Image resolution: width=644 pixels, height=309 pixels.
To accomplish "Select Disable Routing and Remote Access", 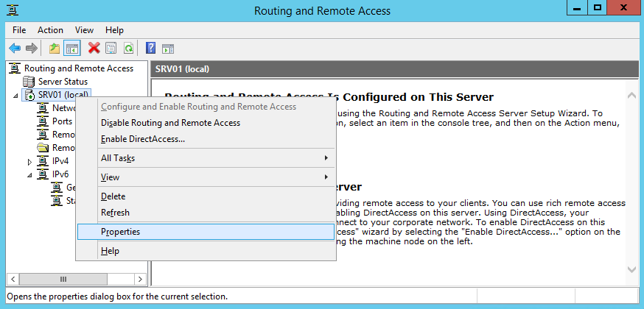I will (170, 123).
